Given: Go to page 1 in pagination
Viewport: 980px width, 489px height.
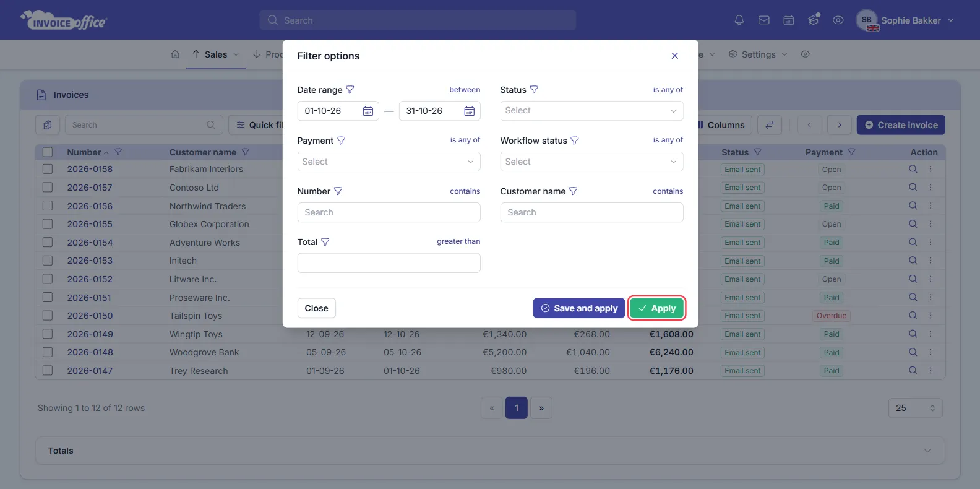Looking at the screenshot, I should point(517,408).
